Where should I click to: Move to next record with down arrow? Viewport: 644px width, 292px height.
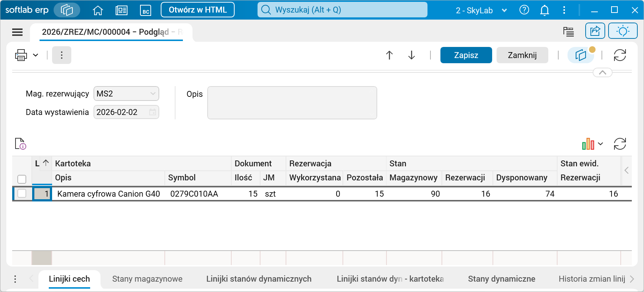click(412, 55)
